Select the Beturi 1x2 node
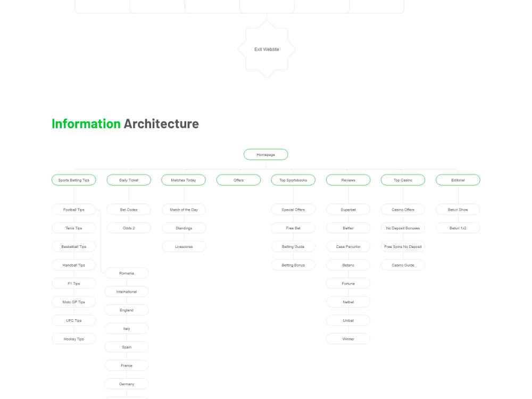The width and height of the screenshot is (532, 399). coord(458,228)
